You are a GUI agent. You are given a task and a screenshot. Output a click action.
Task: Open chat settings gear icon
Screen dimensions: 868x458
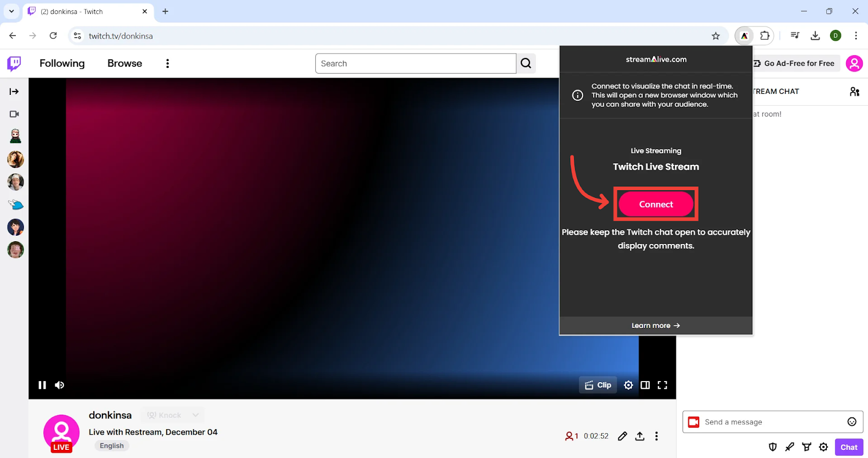(x=824, y=447)
